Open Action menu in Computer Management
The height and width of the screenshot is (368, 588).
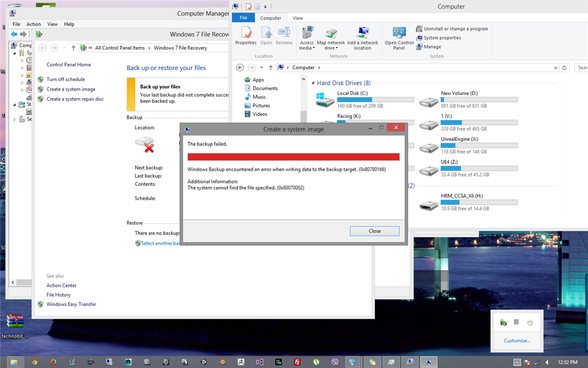click(34, 24)
